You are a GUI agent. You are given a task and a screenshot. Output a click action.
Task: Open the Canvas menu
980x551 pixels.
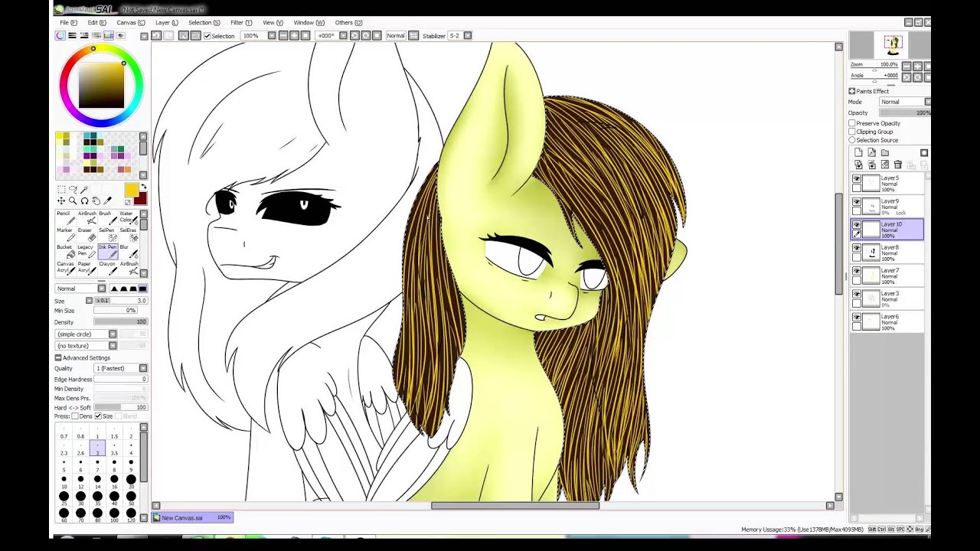[130, 23]
